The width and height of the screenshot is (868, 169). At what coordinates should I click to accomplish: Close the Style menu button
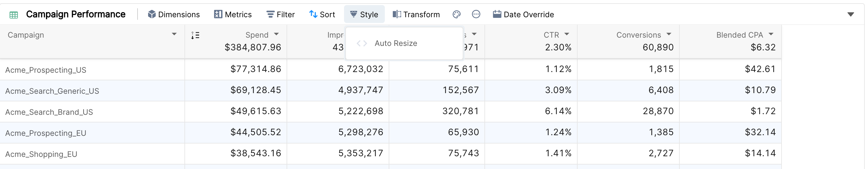coord(364,14)
